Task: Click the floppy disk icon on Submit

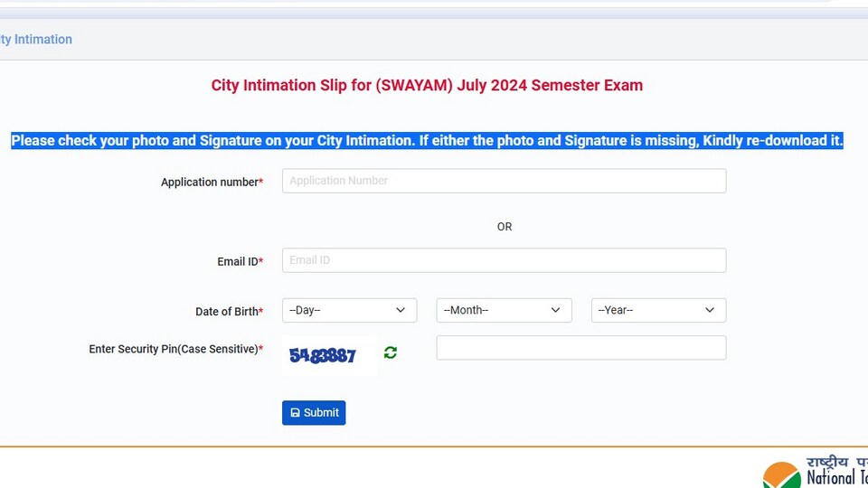Action: point(295,413)
